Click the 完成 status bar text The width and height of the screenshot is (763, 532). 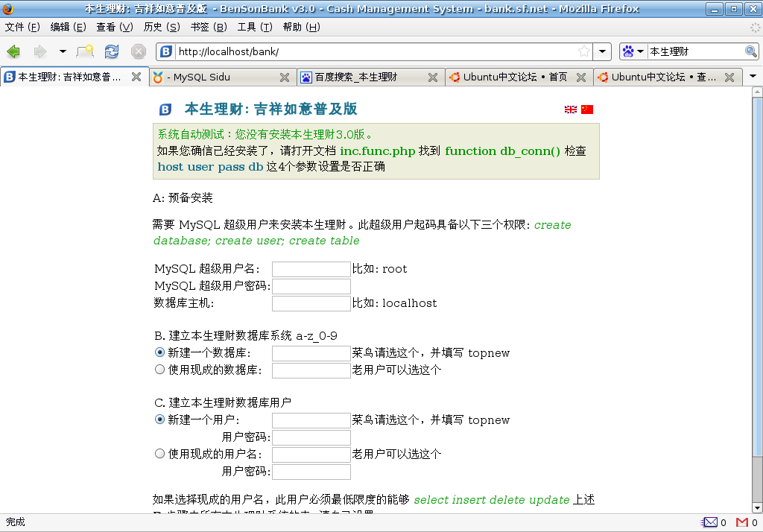(x=15, y=522)
